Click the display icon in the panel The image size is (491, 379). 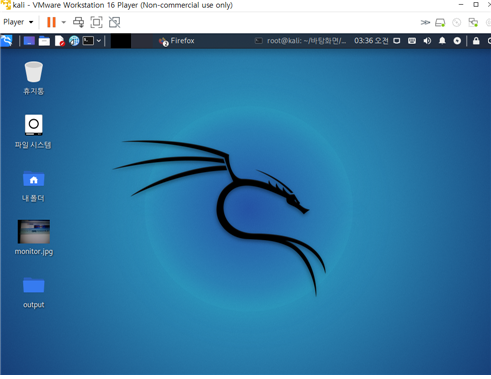(397, 41)
